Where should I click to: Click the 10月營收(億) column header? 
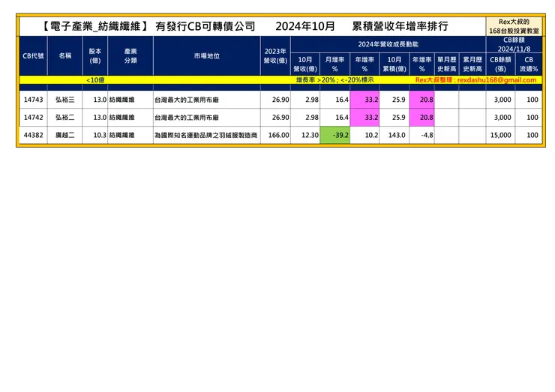coord(305,64)
